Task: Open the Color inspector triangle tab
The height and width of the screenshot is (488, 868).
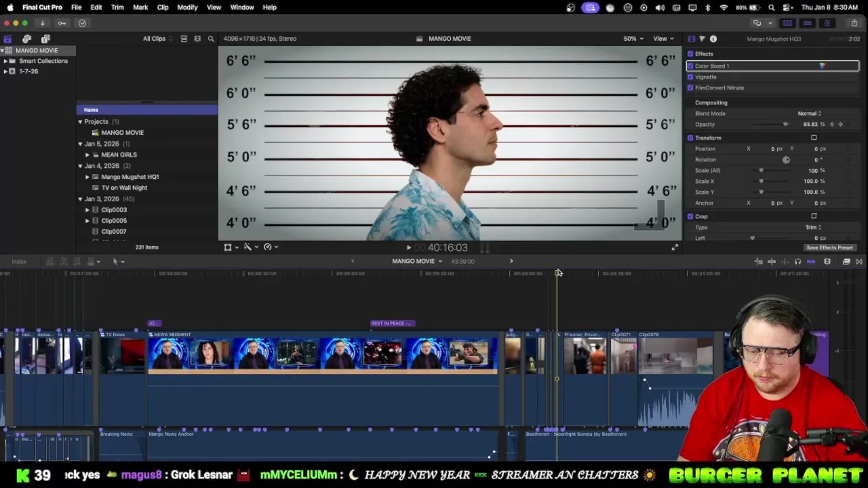Action: 702,39
